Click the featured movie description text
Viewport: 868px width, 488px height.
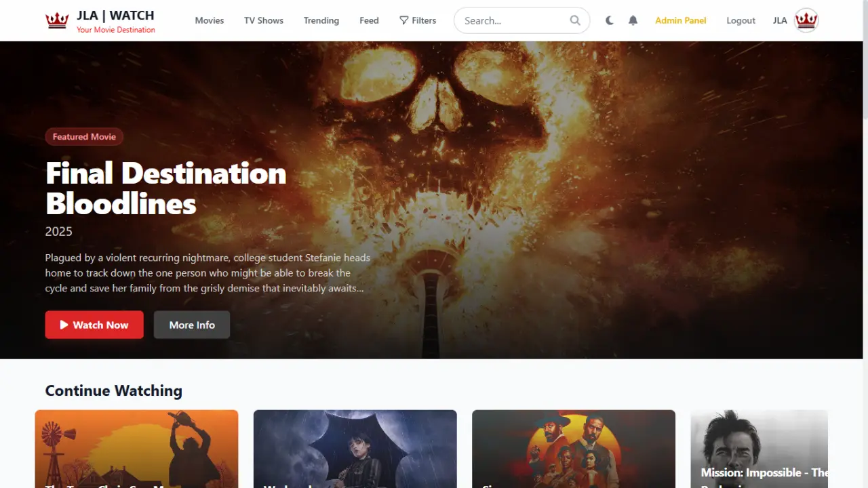pos(208,273)
